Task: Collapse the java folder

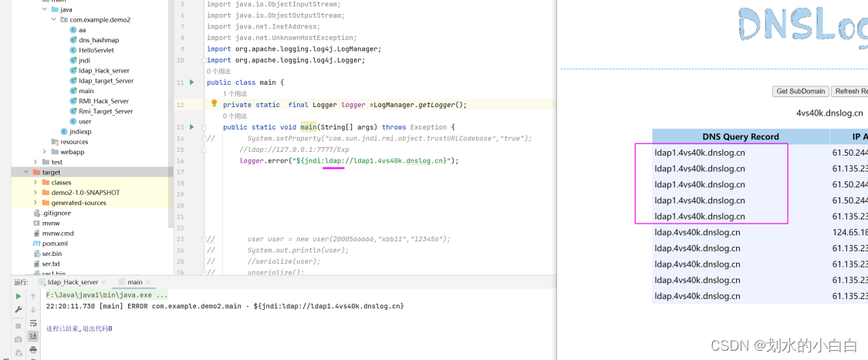Action: coord(44,9)
